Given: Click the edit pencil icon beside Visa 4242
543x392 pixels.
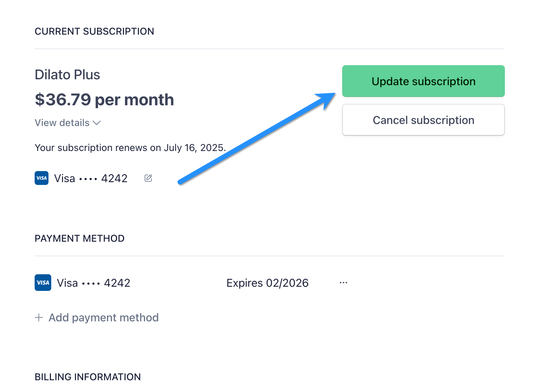Looking at the screenshot, I should point(148,178).
